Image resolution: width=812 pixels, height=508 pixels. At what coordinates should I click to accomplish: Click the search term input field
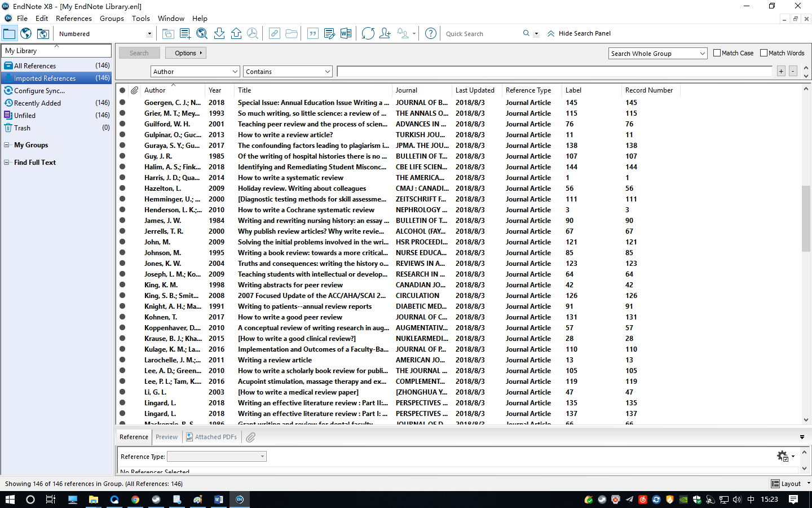coord(554,72)
